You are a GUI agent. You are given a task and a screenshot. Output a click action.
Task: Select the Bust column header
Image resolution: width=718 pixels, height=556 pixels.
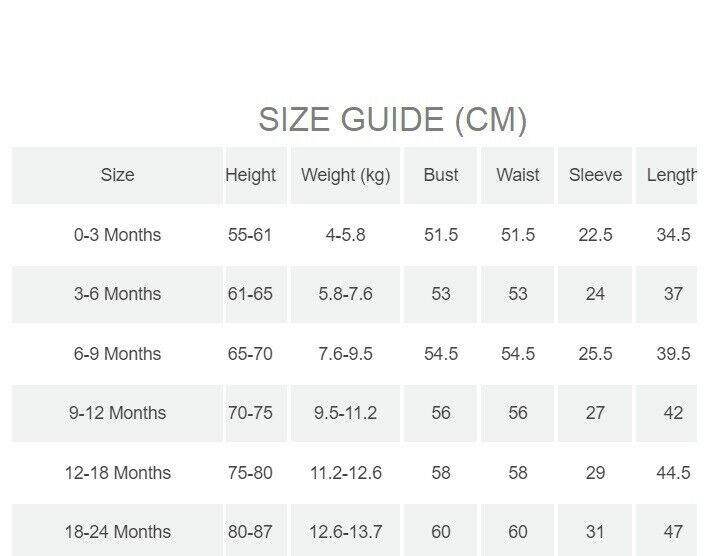click(441, 175)
